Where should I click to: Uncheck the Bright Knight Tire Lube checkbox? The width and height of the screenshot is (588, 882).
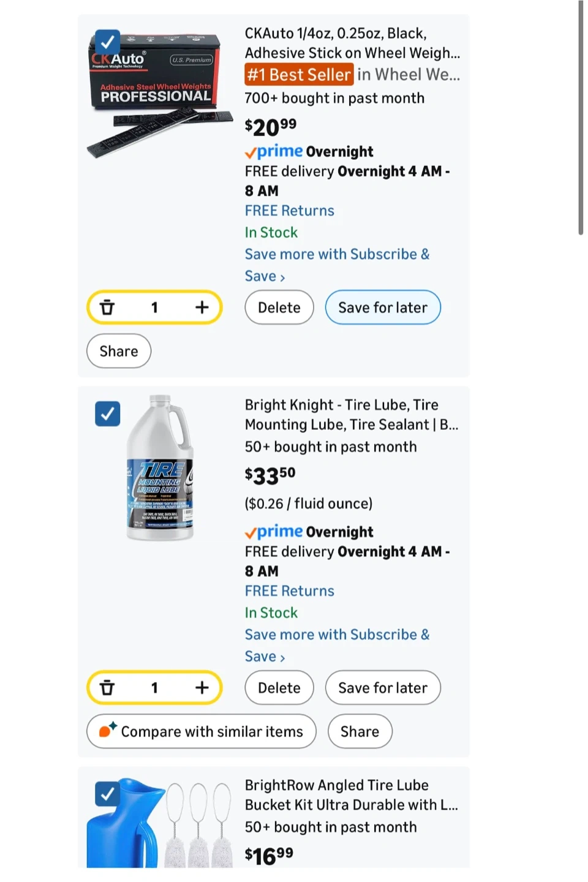coord(108,414)
